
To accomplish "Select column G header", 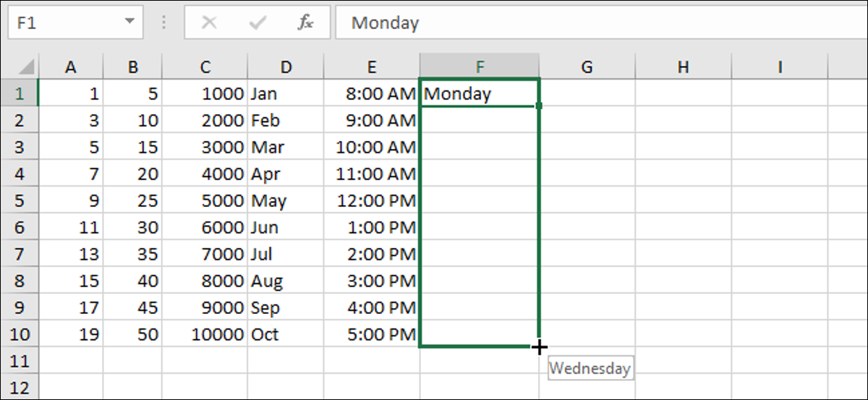I will [587, 67].
